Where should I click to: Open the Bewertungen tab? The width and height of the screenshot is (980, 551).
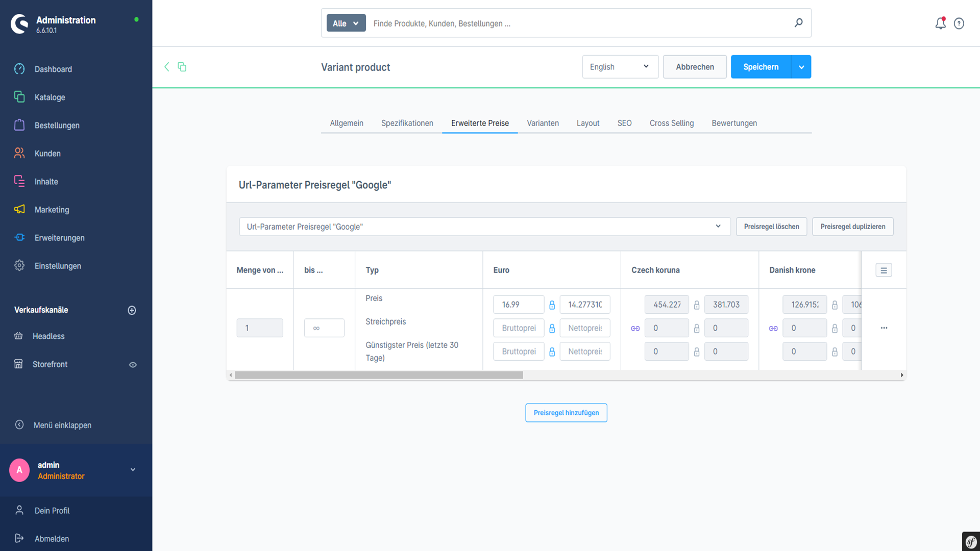(x=734, y=123)
